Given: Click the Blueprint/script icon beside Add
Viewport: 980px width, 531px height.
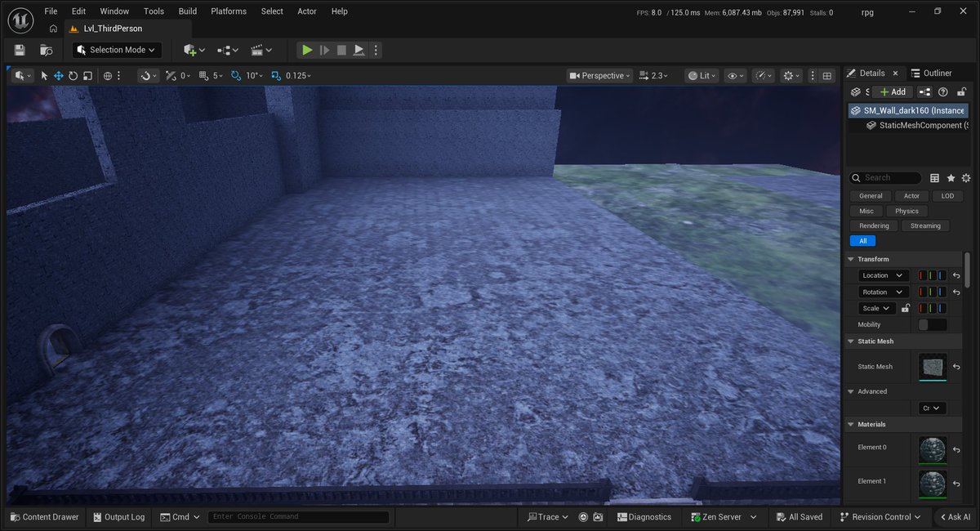Looking at the screenshot, I should (924, 92).
